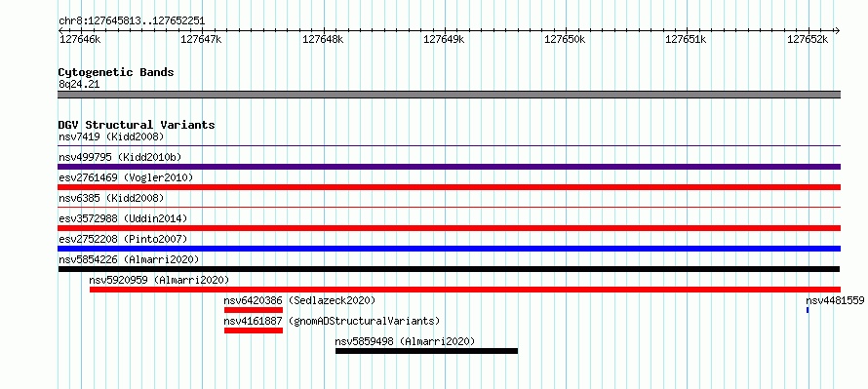Click the black nsv5859498 variant bar
Viewport: 868px width, 389px height.
tap(426, 351)
